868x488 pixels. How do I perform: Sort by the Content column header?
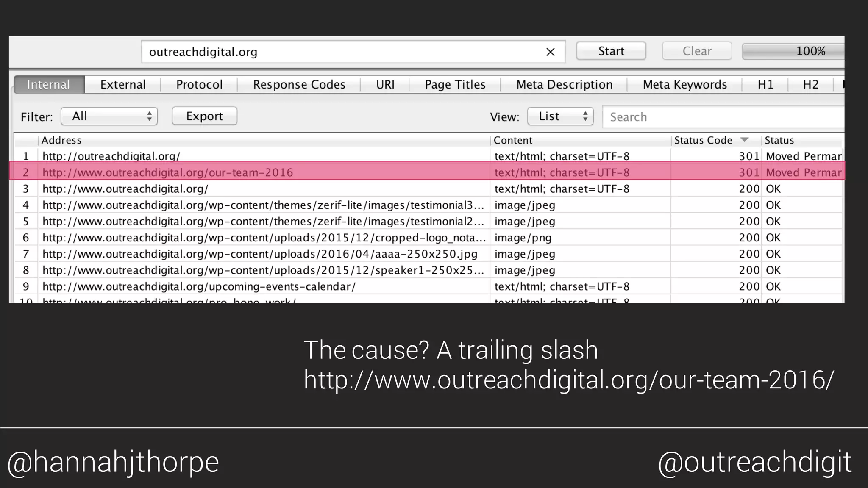tap(581, 140)
